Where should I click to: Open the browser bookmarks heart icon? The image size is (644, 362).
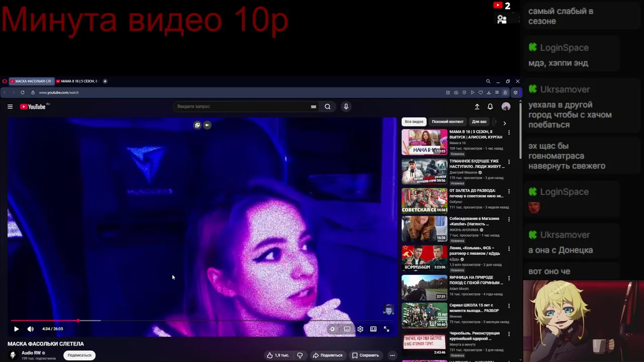(x=480, y=93)
